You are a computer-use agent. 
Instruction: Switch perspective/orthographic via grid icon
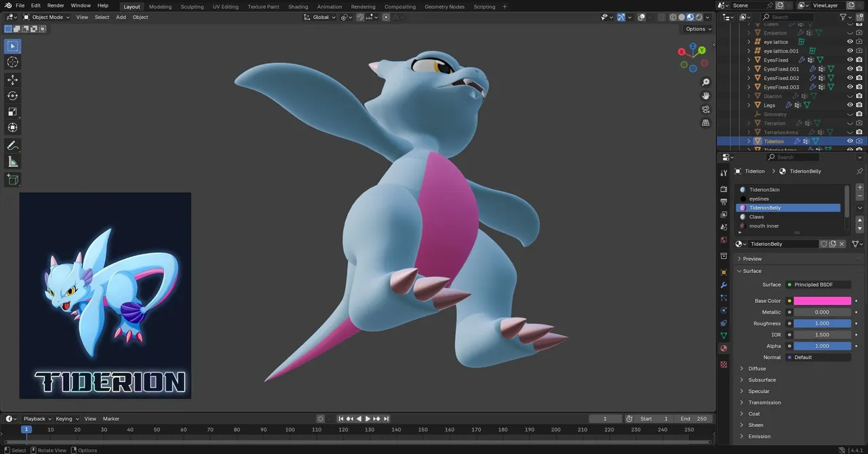pyautogui.click(x=705, y=123)
